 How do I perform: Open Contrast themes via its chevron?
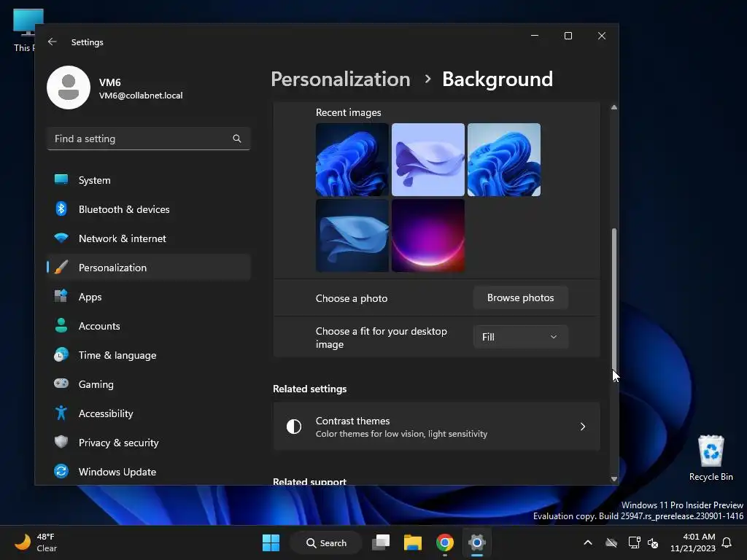(x=583, y=427)
